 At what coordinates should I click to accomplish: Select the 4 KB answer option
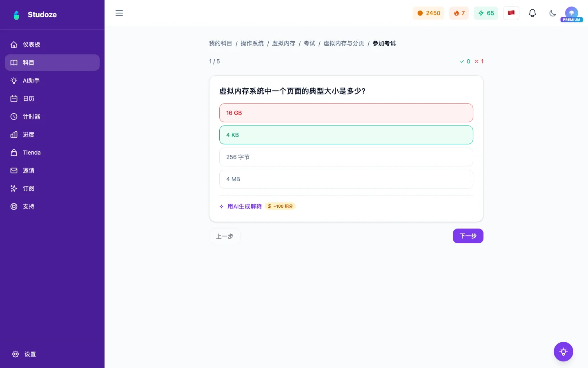click(346, 135)
